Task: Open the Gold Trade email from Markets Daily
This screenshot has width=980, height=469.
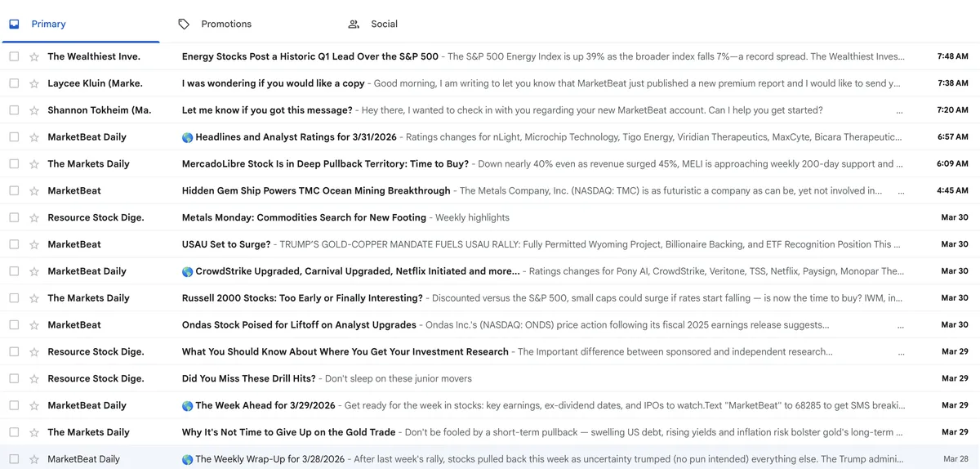Action: click(288, 432)
